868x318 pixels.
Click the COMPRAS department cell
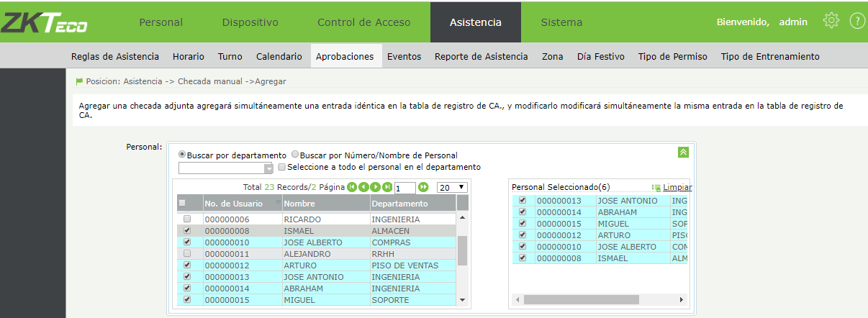413,242
